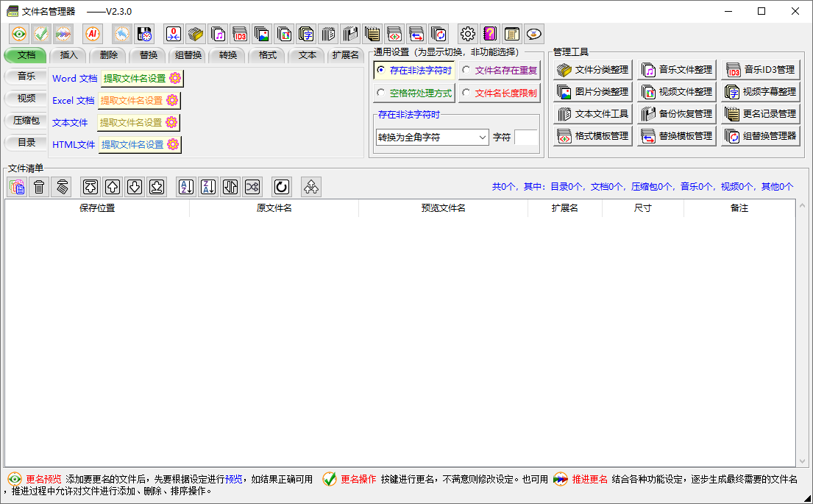Screen dimensions: 813x504
Task: Click the add files icon in file list
Action: [18, 187]
